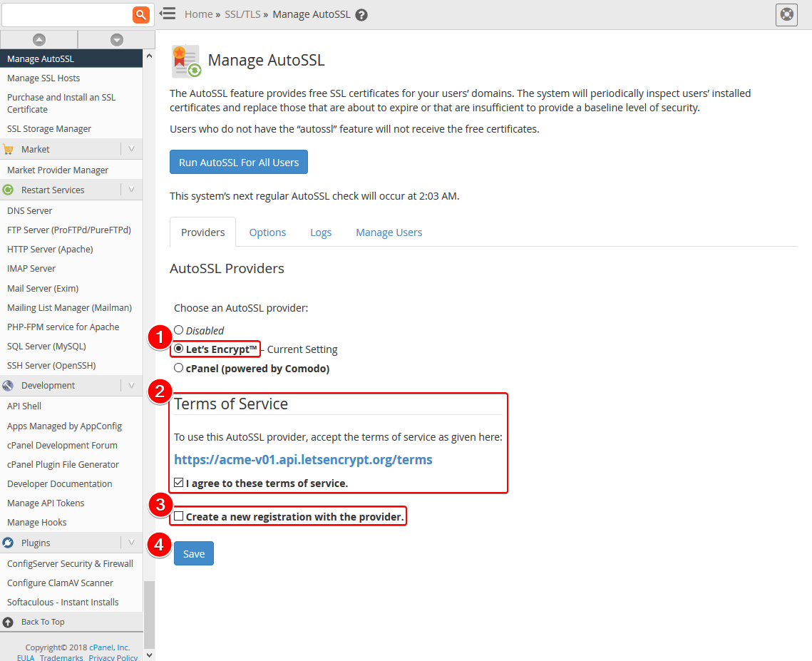This screenshot has width=812, height=661.
Task: Toggle the sidebar menu collapse icon
Action: tap(168, 14)
